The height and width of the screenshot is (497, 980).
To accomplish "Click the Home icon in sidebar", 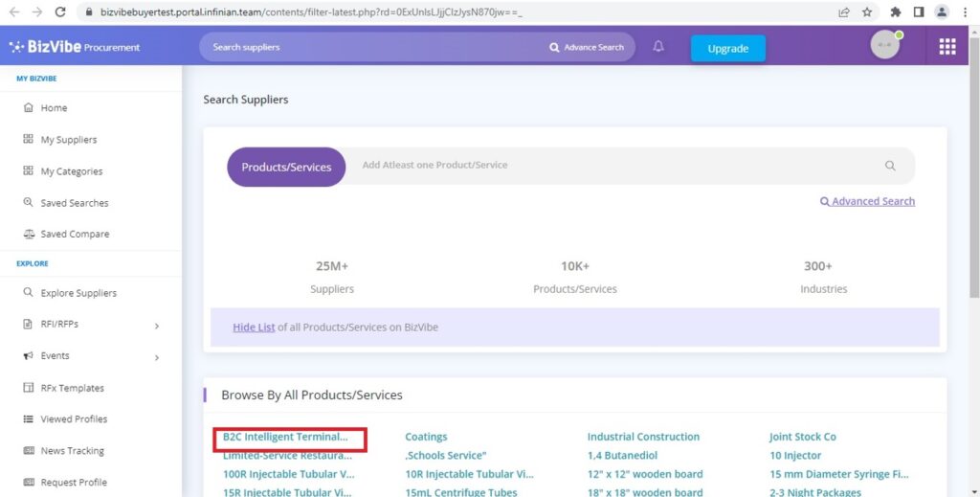I will pyautogui.click(x=28, y=107).
